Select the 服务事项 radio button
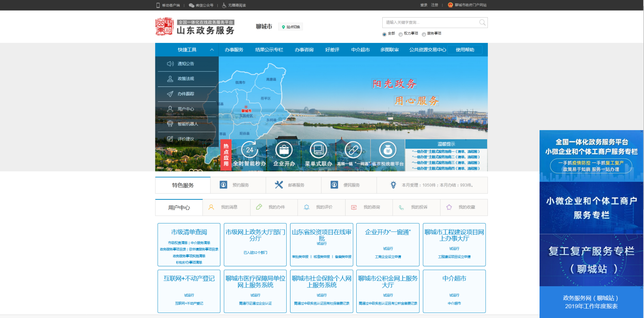This screenshot has width=644, height=318. pyautogui.click(x=424, y=34)
